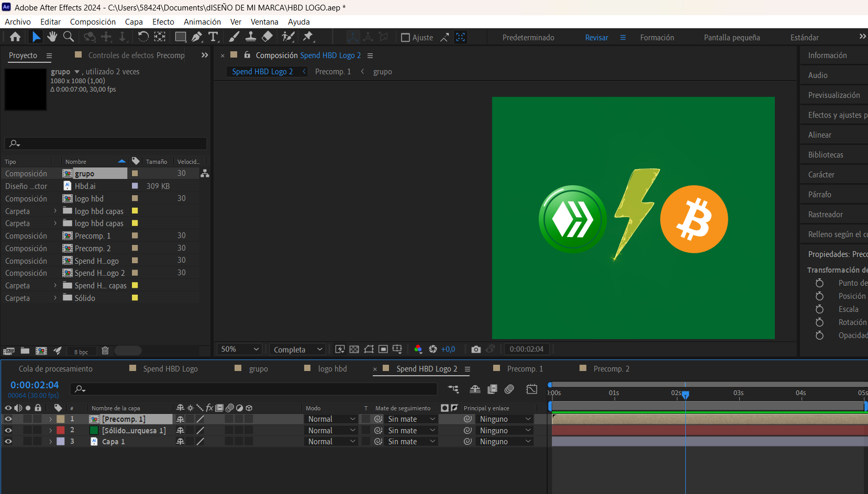Open the Animación menu
The image size is (868, 494).
tap(202, 22)
